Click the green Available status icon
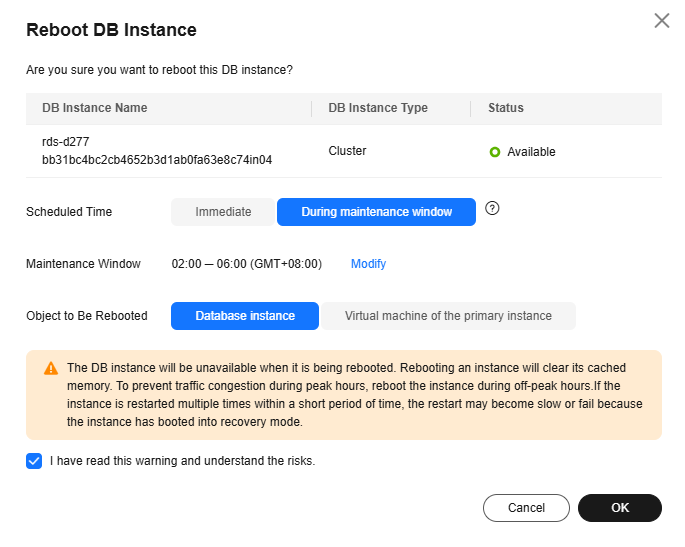Screen dimensions: 685x547 tap(494, 152)
